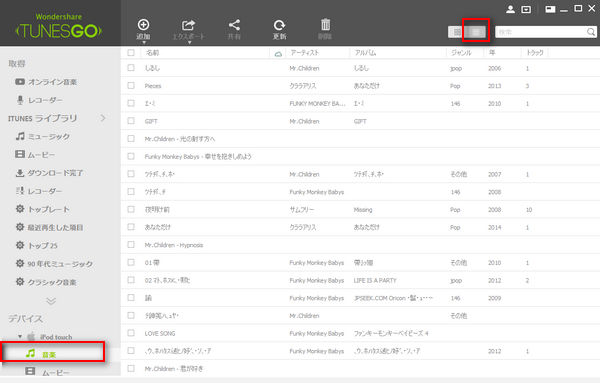Open Recorder playlist under iTunes Library

pos(39,191)
